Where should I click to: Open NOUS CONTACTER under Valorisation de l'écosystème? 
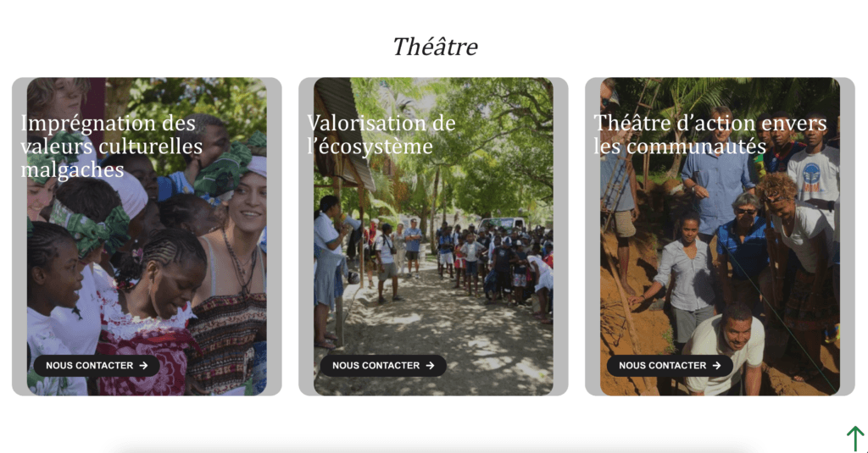point(384,366)
